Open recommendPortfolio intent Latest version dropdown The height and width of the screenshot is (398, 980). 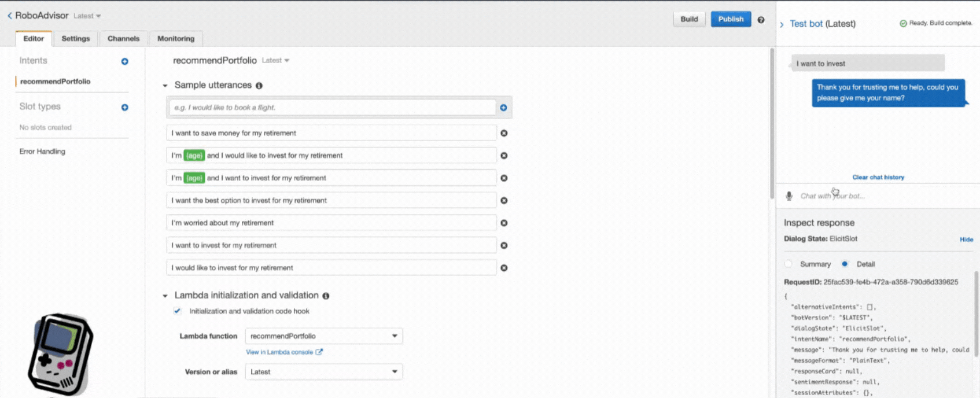pos(275,60)
